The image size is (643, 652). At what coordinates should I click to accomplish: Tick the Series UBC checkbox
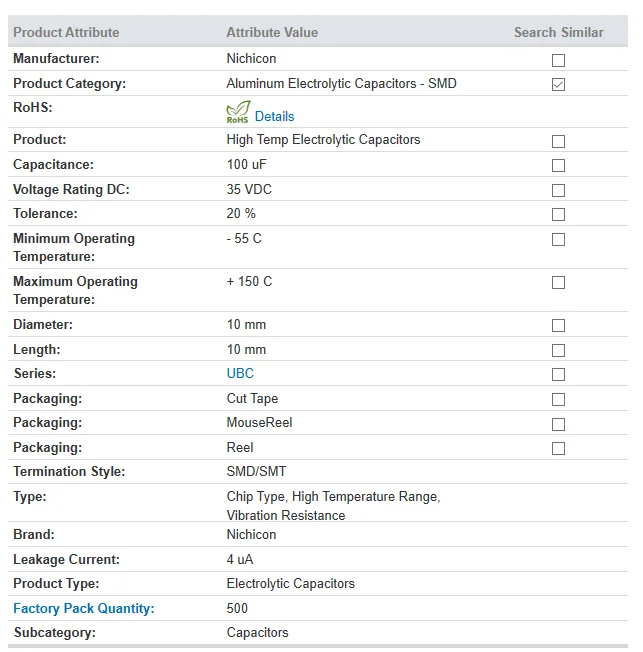click(x=558, y=375)
